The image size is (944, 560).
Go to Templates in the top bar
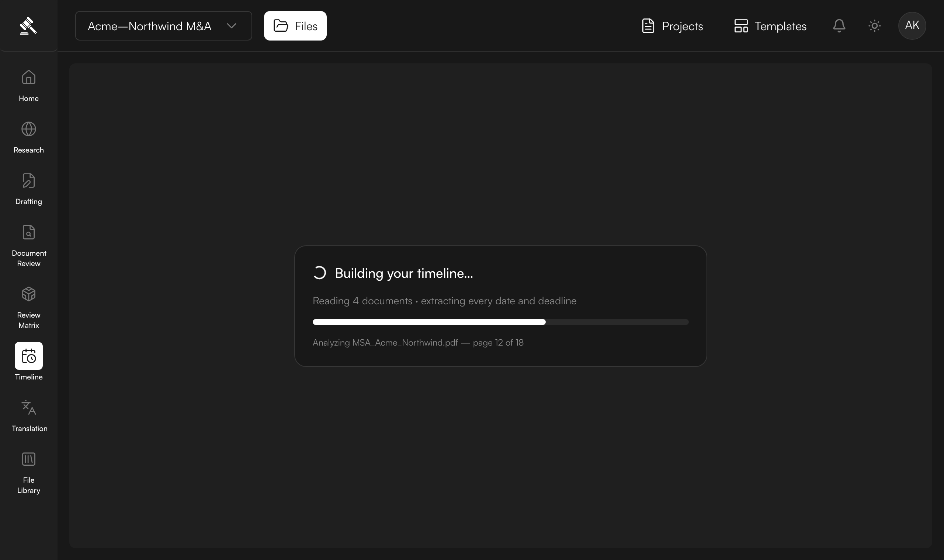point(770,26)
